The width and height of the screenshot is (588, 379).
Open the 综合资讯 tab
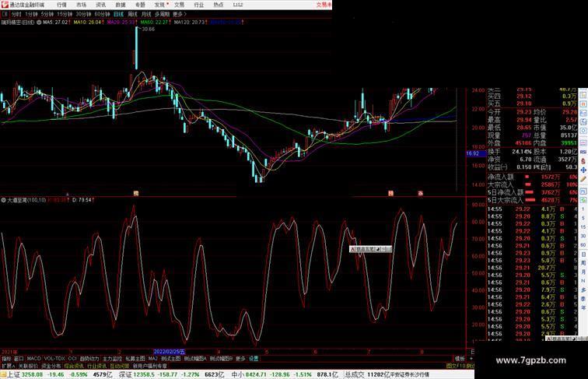click(x=74, y=366)
